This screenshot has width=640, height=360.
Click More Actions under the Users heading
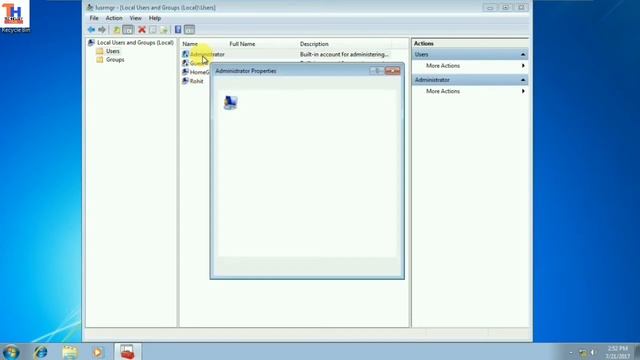tap(443, 66)
